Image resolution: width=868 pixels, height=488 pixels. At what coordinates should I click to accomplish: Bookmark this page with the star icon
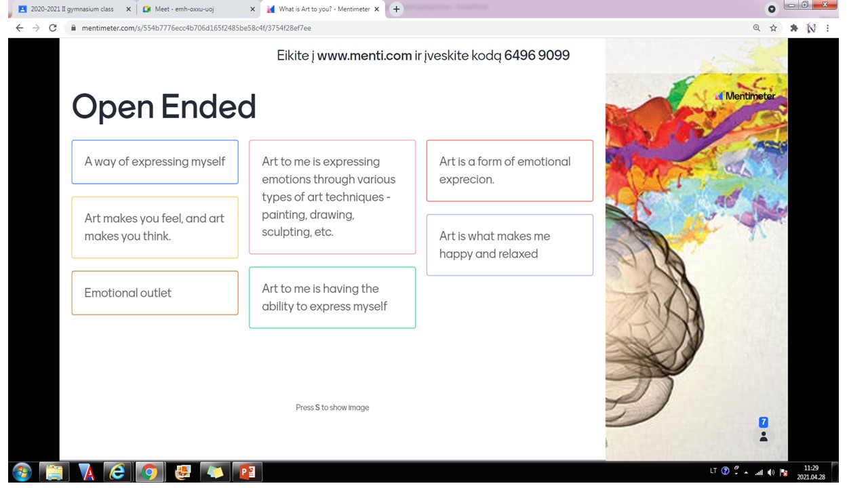click(x=773, y=28)
